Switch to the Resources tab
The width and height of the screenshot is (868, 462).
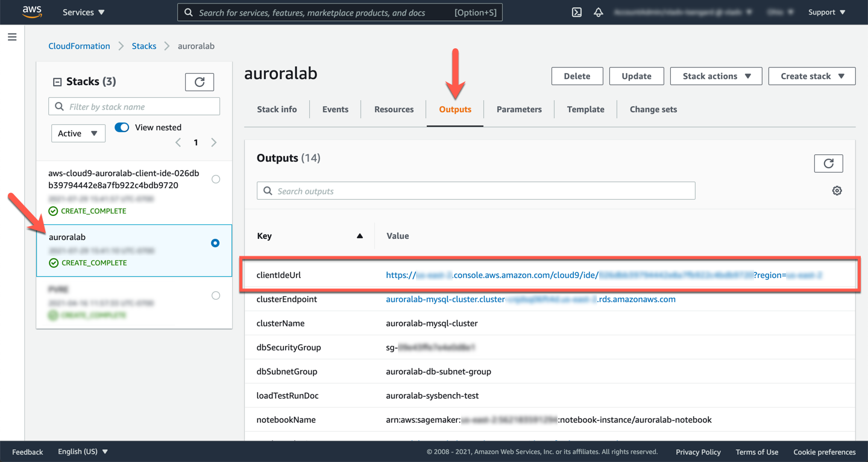click(394, 109)
